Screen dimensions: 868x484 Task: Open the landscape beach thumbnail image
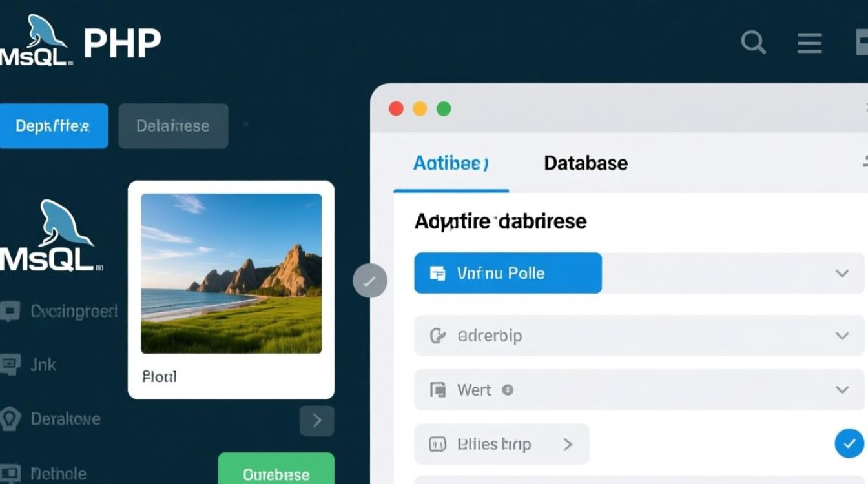[231, 274]
